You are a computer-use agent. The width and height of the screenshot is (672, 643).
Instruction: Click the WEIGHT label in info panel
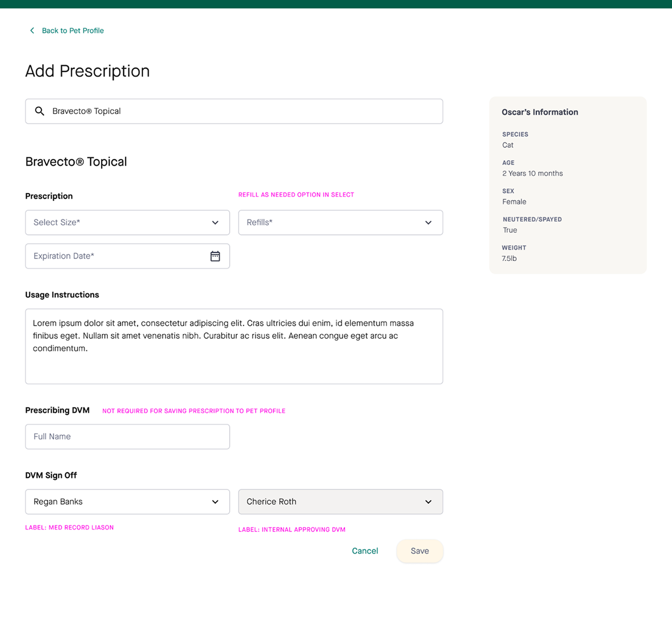[x=514, y=248]
